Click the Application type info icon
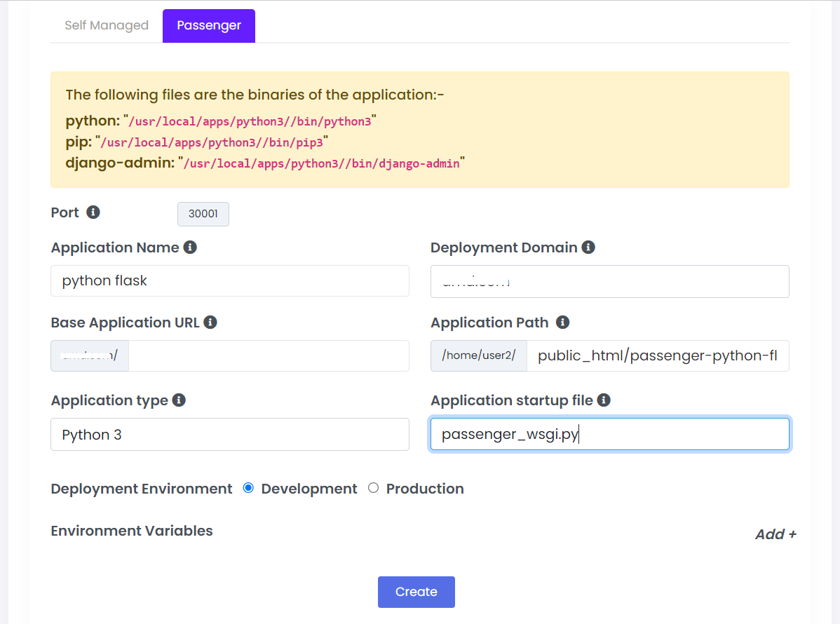 point(179,400)
